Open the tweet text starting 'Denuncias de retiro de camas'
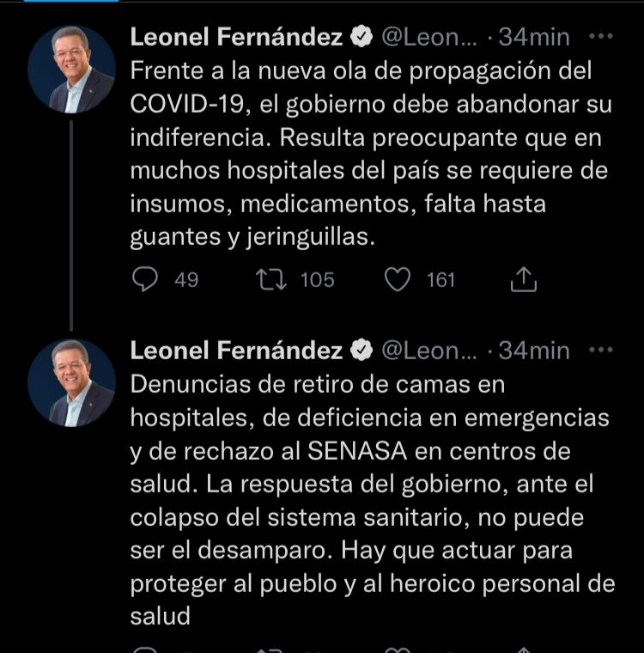 pyautogui.click(x=373, y=500)
